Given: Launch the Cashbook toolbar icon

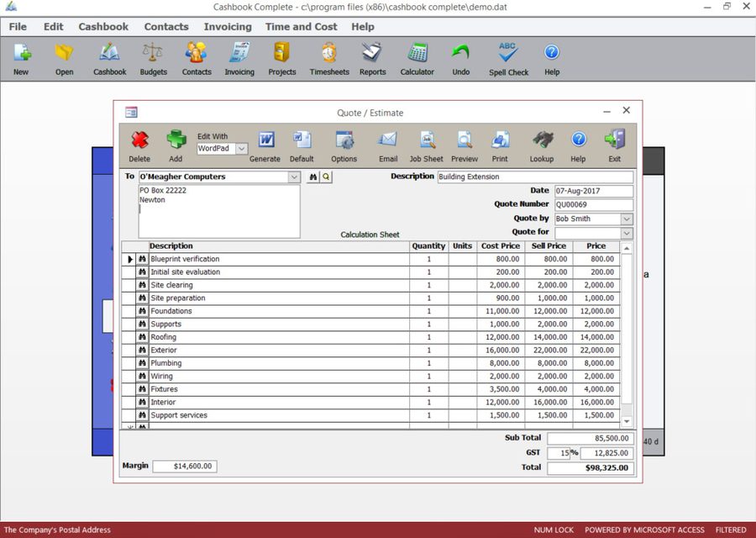Looking at the screenshot, I should point(109,53).
